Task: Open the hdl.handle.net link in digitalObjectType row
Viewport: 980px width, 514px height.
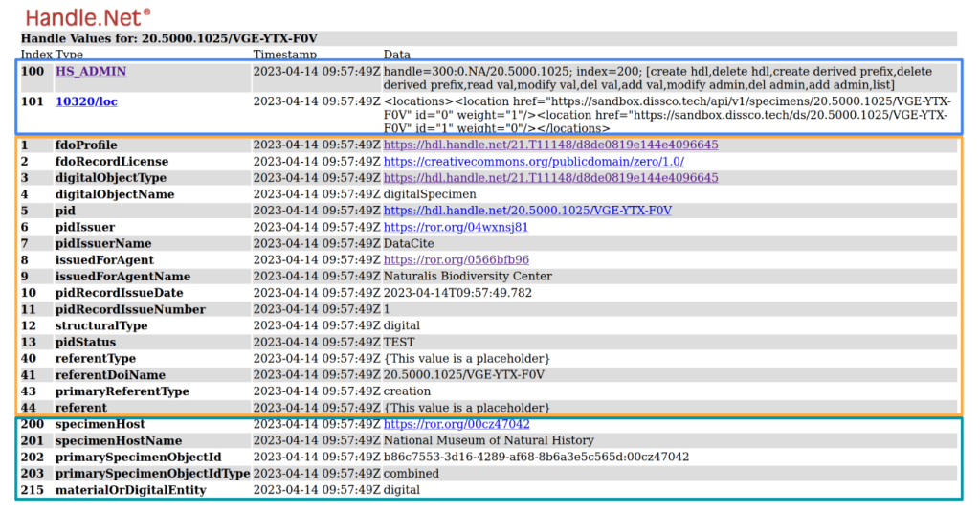Action: (x=550, y=178)
